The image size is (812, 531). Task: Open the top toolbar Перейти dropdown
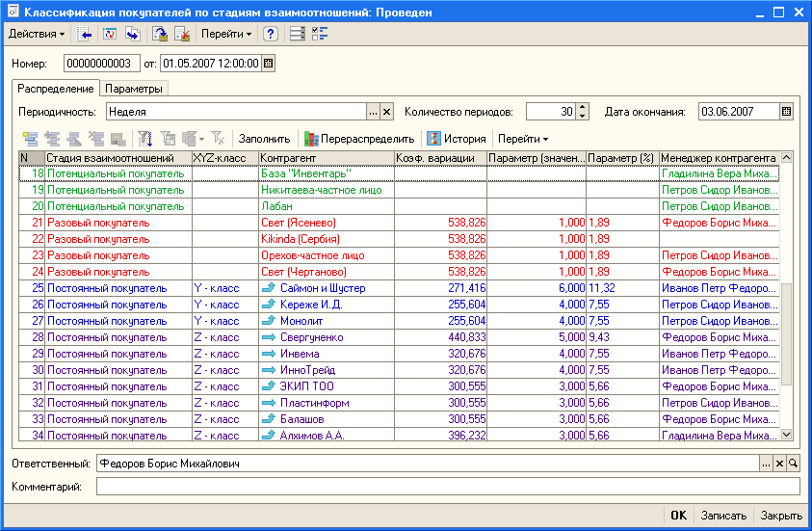pyautogui.click(x=226, y=34)
